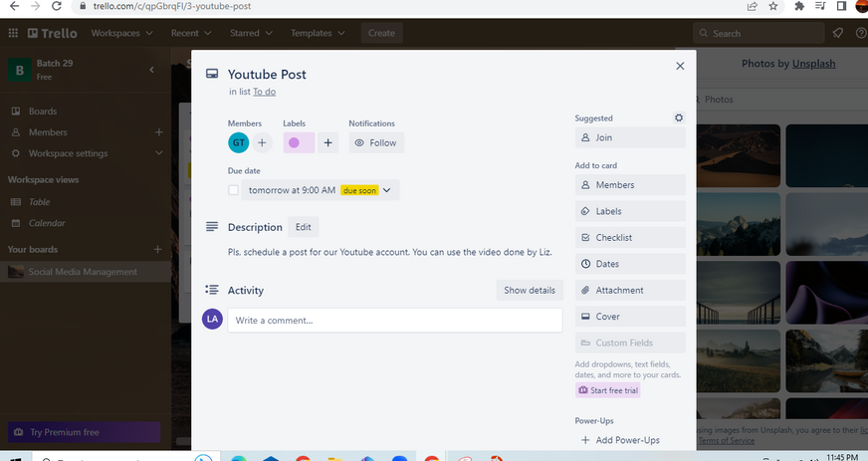Add Labels from Add to card
868x461 pixels.
[x=630, y=211]
